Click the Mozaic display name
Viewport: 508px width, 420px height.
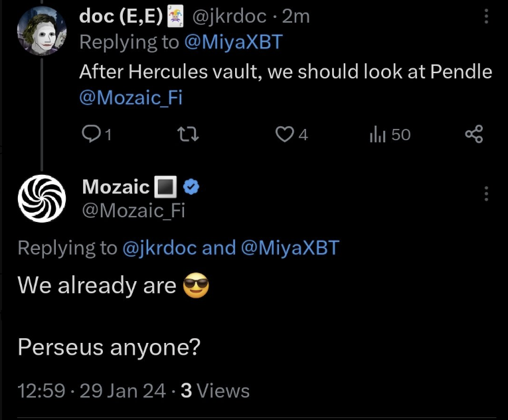click(116, 187)
